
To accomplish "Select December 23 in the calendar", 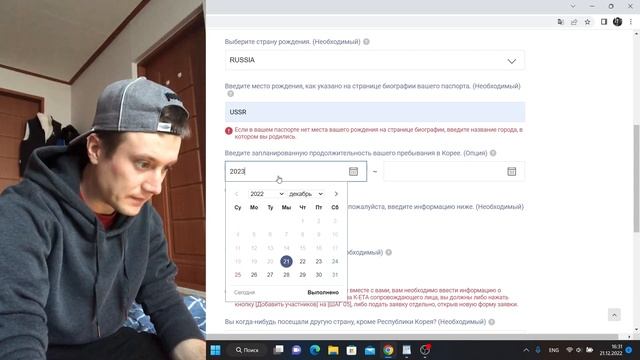I will pyautogui.click(x=319, y=261).
